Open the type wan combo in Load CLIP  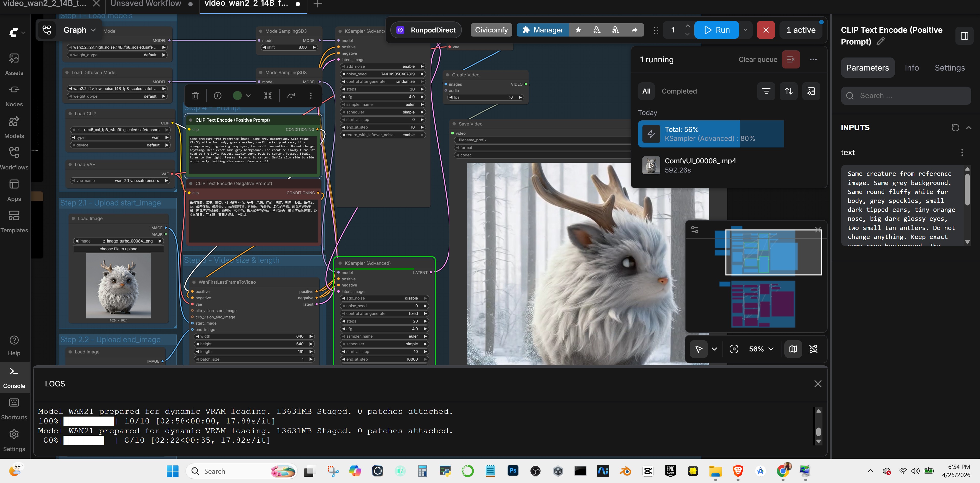[120, 137]
